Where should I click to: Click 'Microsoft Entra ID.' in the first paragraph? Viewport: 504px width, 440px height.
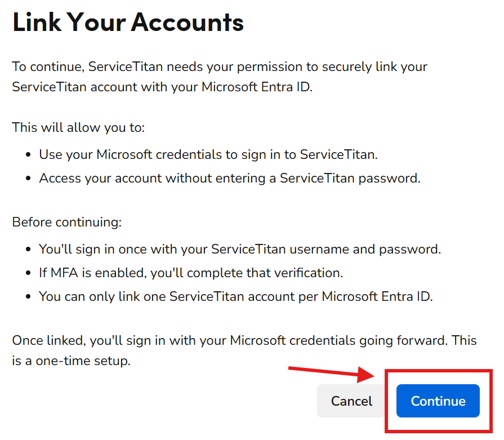257,87
